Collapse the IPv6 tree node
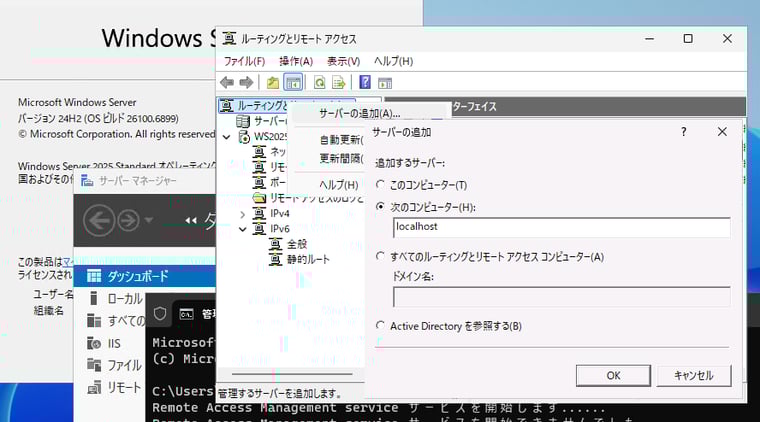Viewport: 760px width, 422px height. tap(243, 229)
